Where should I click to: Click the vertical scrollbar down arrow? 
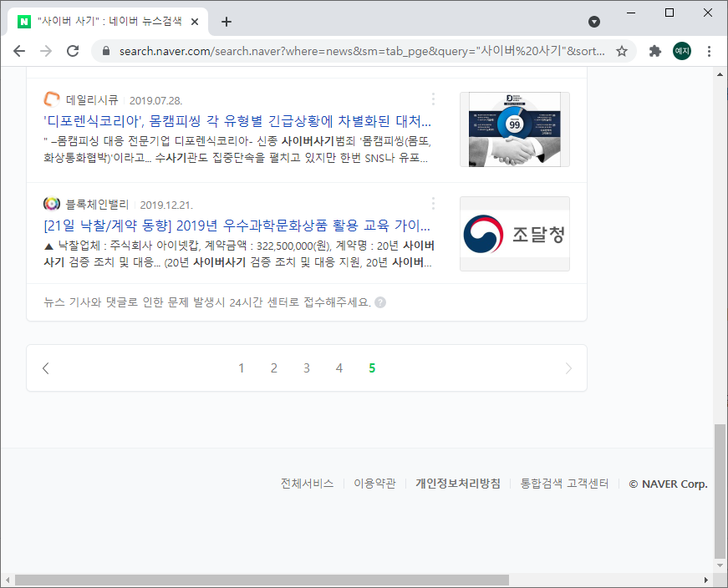tap(720, 565)
